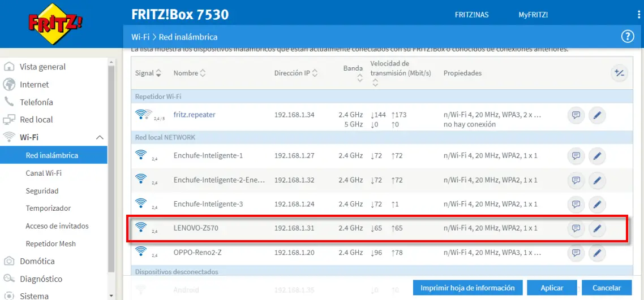
Task: Open the MyFRITZ! link
Action: [x=533, y=15]
